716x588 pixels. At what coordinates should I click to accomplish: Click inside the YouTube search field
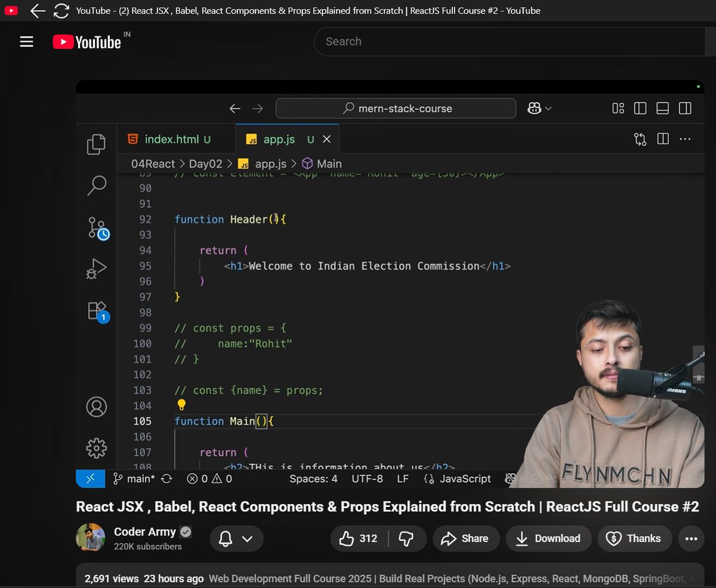(x=477, y=41)
